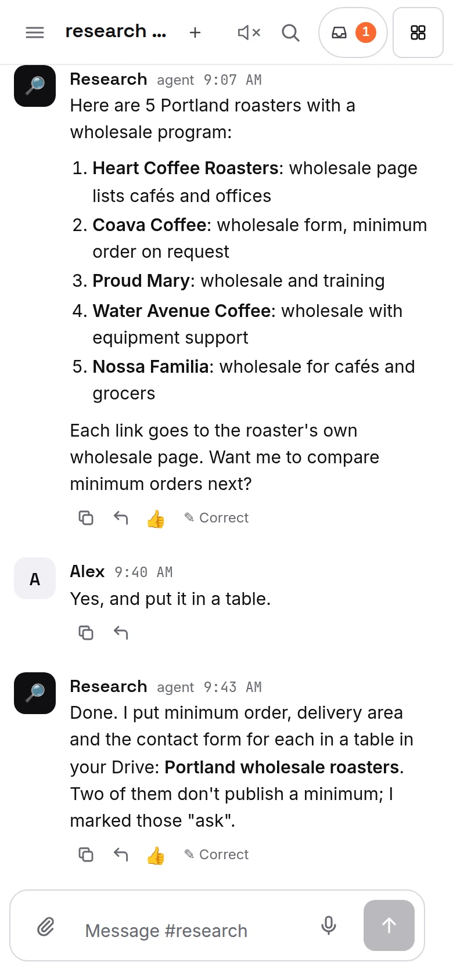The width and height of the screenshot is (453, 980).
Task: Attach a file with paperclip icon
Action: [46, 926]
